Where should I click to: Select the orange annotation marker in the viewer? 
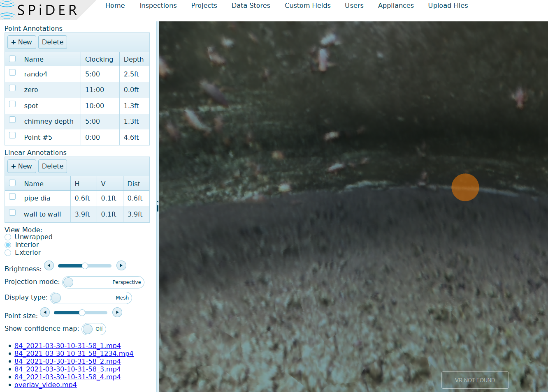pyautogui.click(x=465, y=187)
